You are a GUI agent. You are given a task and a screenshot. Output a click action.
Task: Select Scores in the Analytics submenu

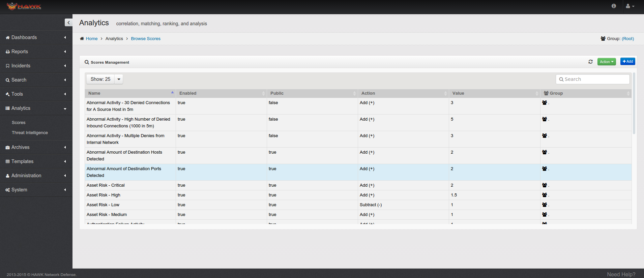click(19, 123)
